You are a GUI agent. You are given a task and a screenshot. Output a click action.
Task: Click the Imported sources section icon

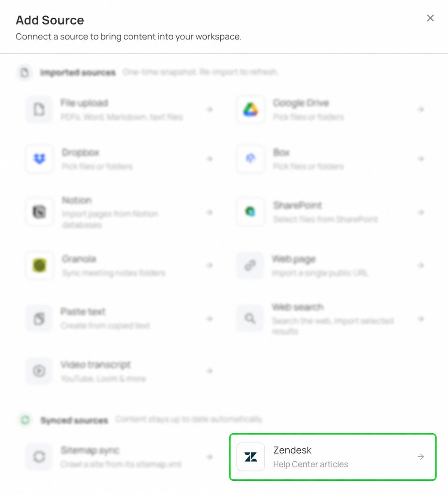(x=25, y=72)
